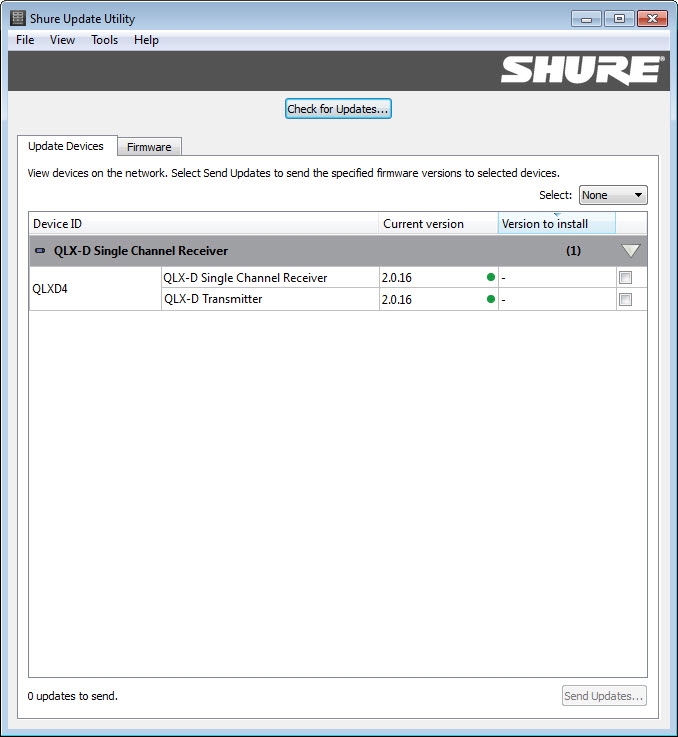Click green status dot for Single Channel Receiver
This screenshot has height=737, width=678.
click(x=491, y=277)
